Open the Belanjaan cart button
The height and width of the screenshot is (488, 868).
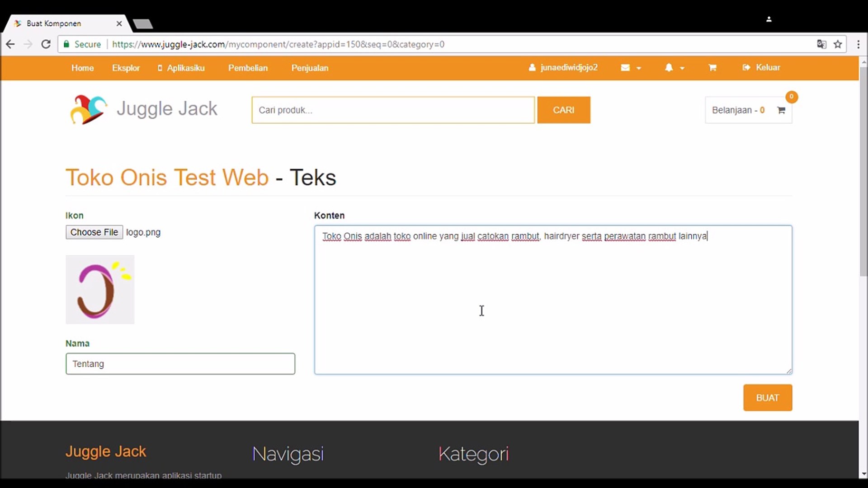click(748, 110)
